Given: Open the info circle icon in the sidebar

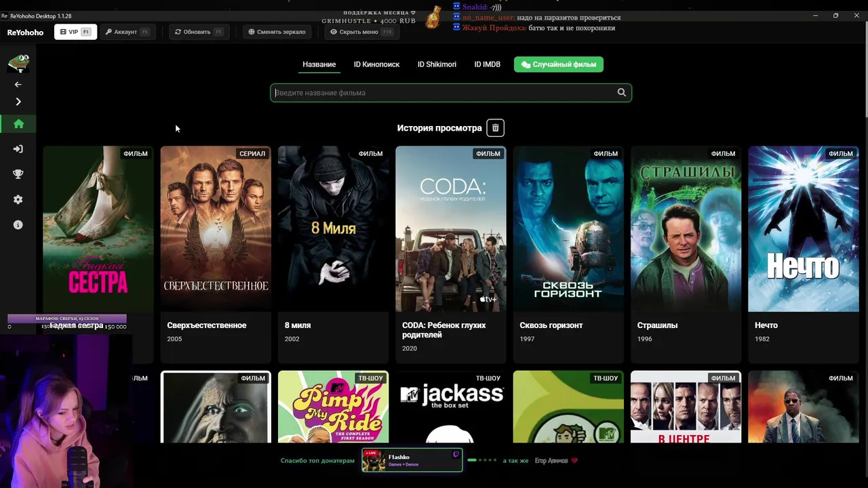Looking at the screenshot, I should pos(18,224).
